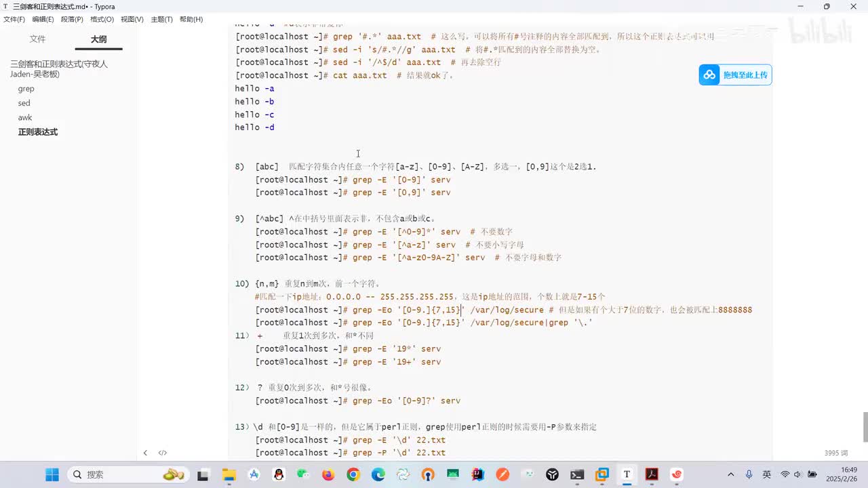Screen dimensions: 868x488
Task: Click the output line "hello -a"
Action: 254,89
